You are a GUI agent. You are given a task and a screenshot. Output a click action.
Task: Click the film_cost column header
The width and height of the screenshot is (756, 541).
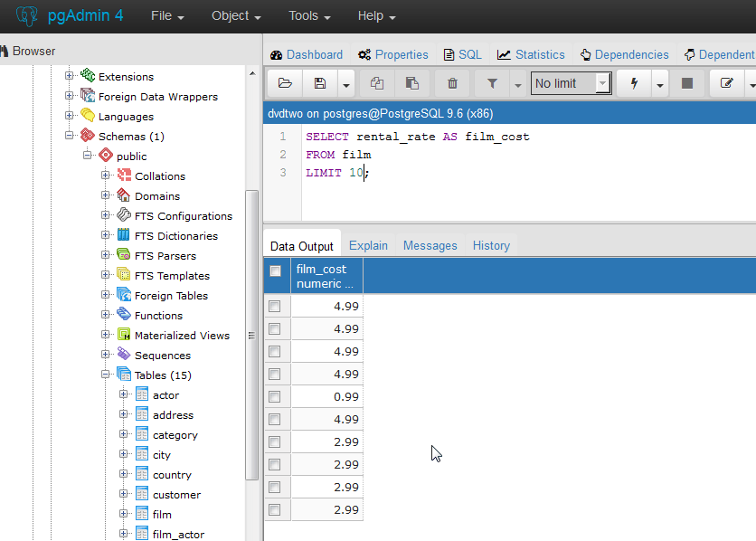[326, 276]
